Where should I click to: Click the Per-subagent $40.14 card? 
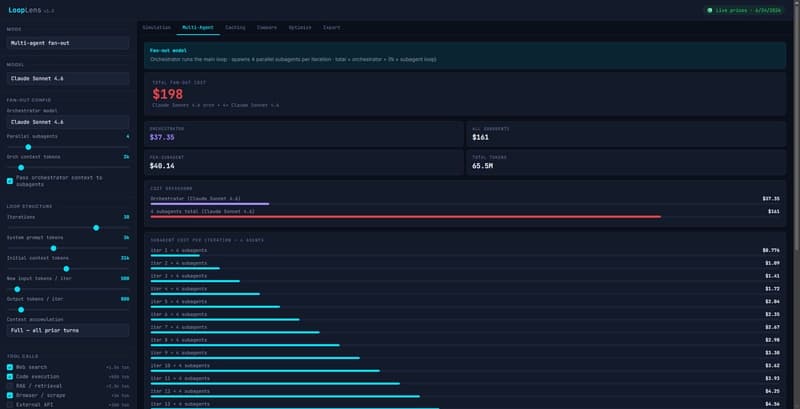[304, 162]
